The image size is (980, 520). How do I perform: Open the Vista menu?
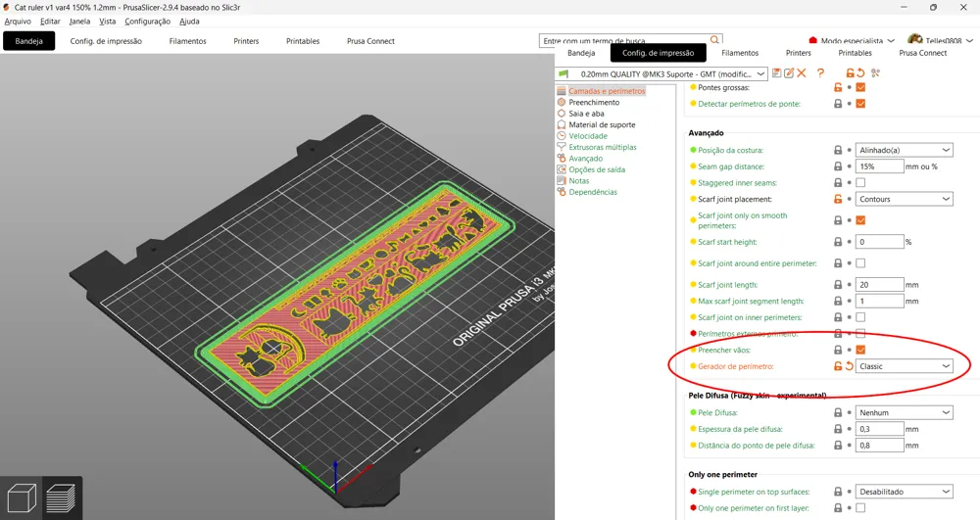point(108,22)
